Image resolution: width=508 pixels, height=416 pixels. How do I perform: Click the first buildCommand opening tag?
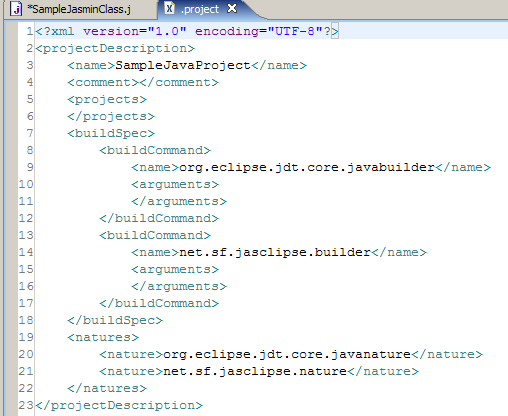(x=155, y=150)
